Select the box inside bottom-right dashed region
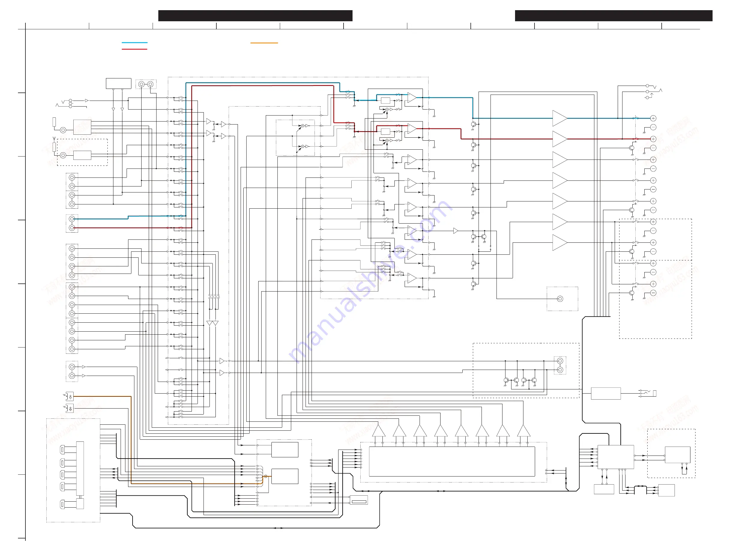The image size is (738, 560). click(678, 455)
